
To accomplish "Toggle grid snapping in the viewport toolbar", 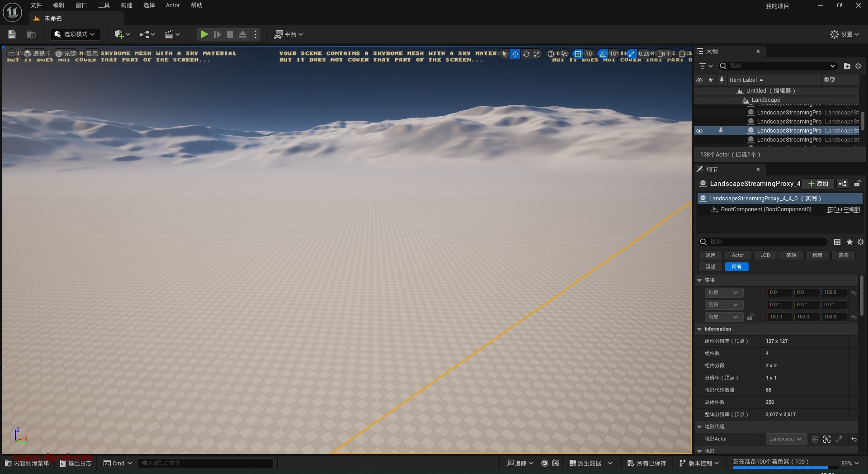I will pos(578,54).
